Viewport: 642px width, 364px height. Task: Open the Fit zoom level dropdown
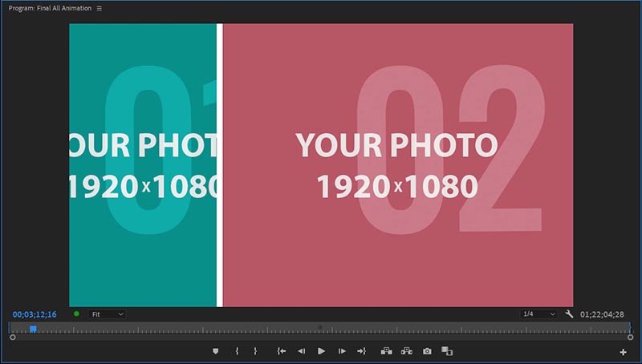click(x=108, y=314)
